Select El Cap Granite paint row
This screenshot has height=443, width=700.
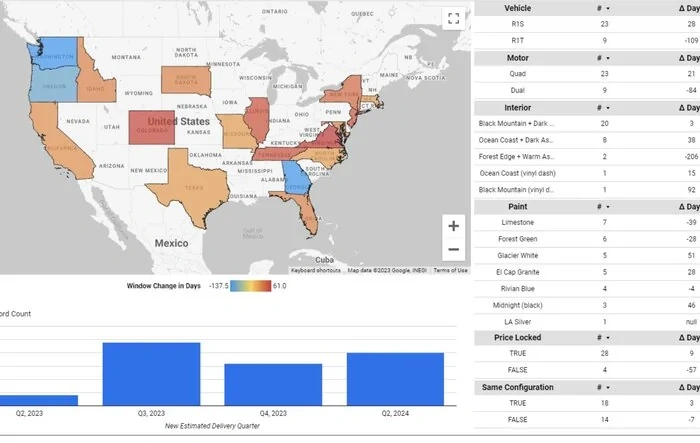[587, 272]
